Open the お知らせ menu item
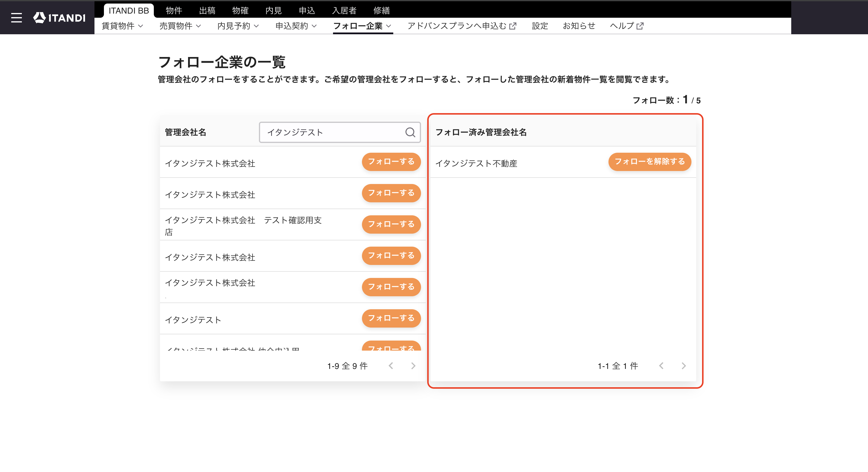 (579, 26)
